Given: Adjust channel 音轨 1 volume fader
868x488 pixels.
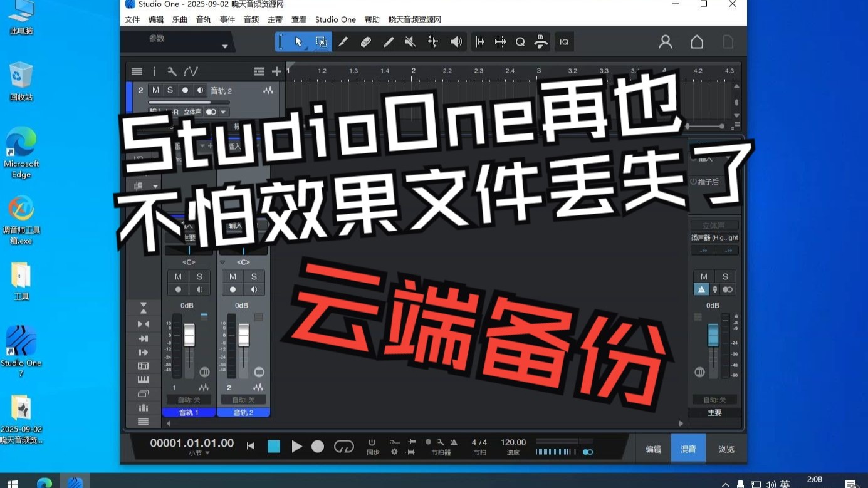Looking at the screenshot, I should (x=189, y=335).
